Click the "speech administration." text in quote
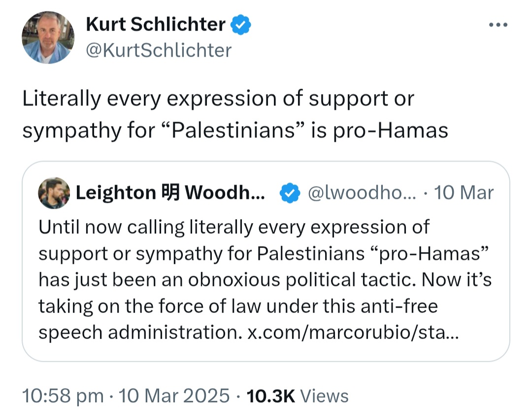 click(140, 332)
